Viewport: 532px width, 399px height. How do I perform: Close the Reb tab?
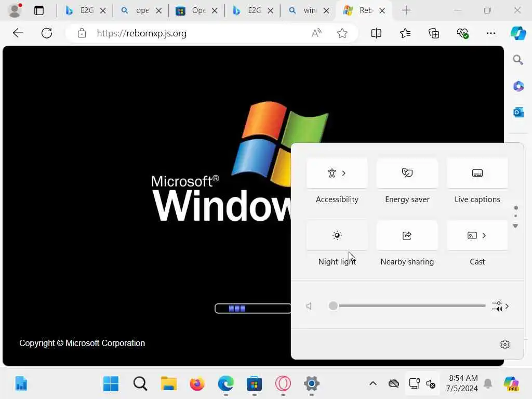[x=382, y=10]
